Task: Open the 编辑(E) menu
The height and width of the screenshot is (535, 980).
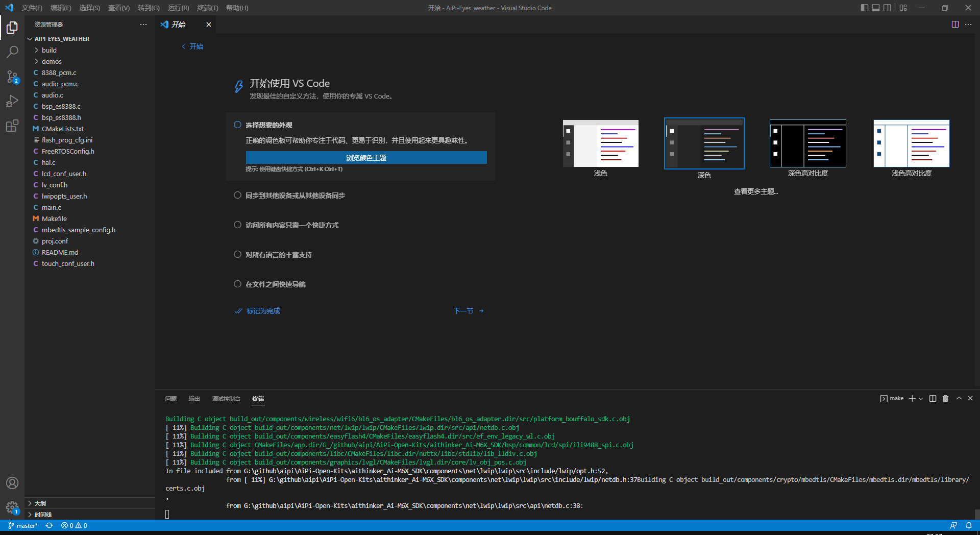Action: click(61, 8)
